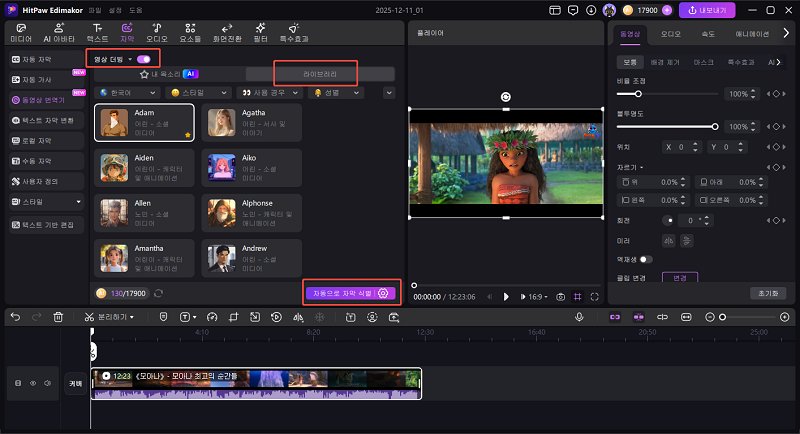Open the 한국어 language dropdown
Viewport: 800px width, 434px height.
point(128,93)
